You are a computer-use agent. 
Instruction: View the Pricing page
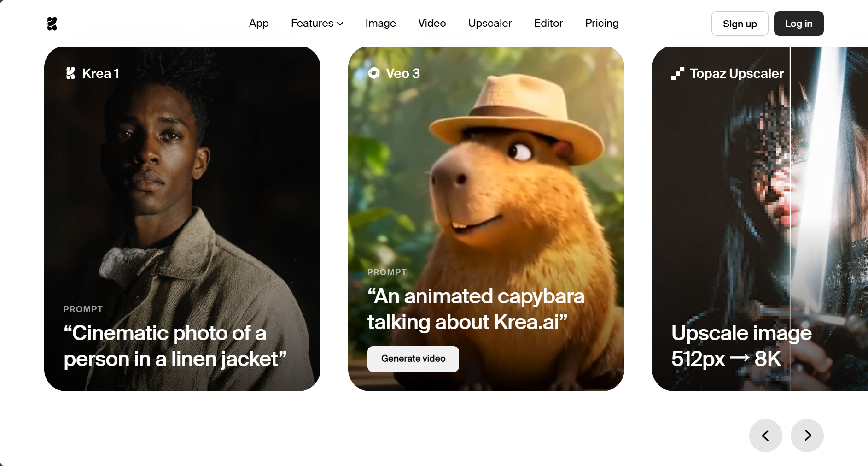click(601, 23)
